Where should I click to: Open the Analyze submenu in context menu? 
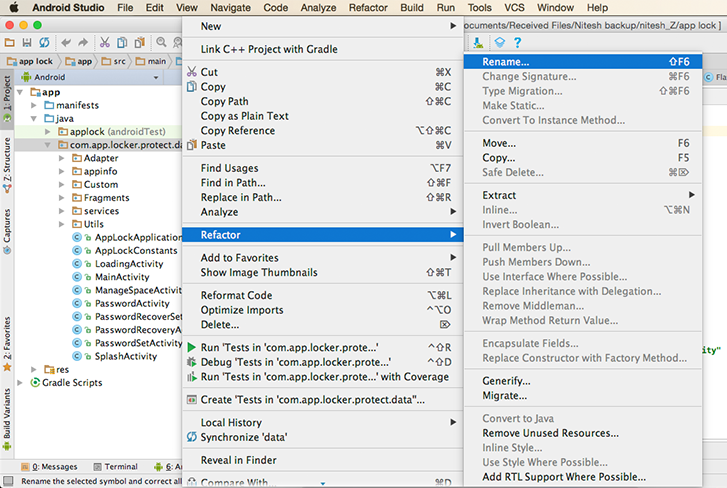click(x=323, y=212)
